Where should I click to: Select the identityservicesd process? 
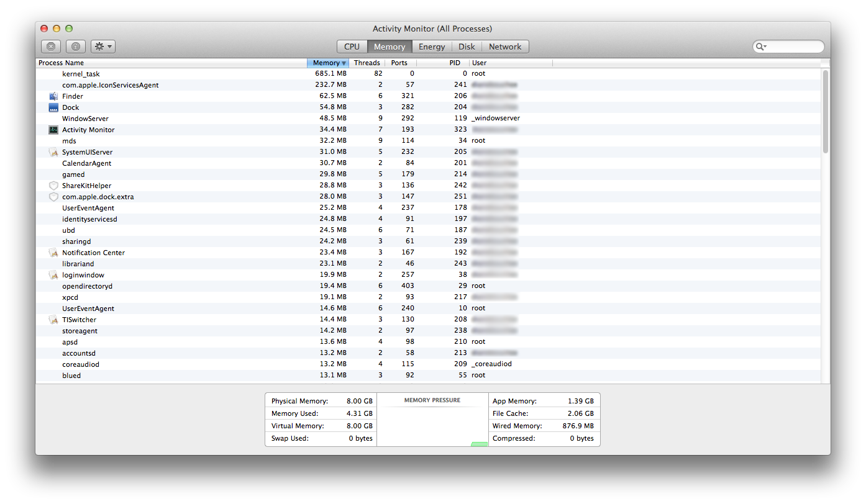coord(429,219)
